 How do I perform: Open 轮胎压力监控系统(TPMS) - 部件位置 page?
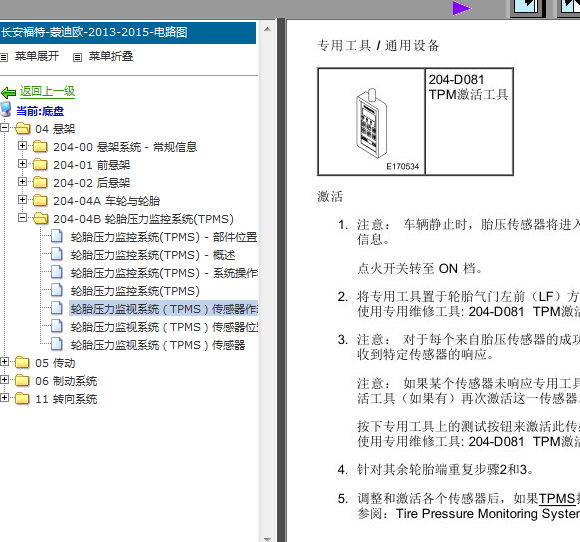[x=164, y=237]
